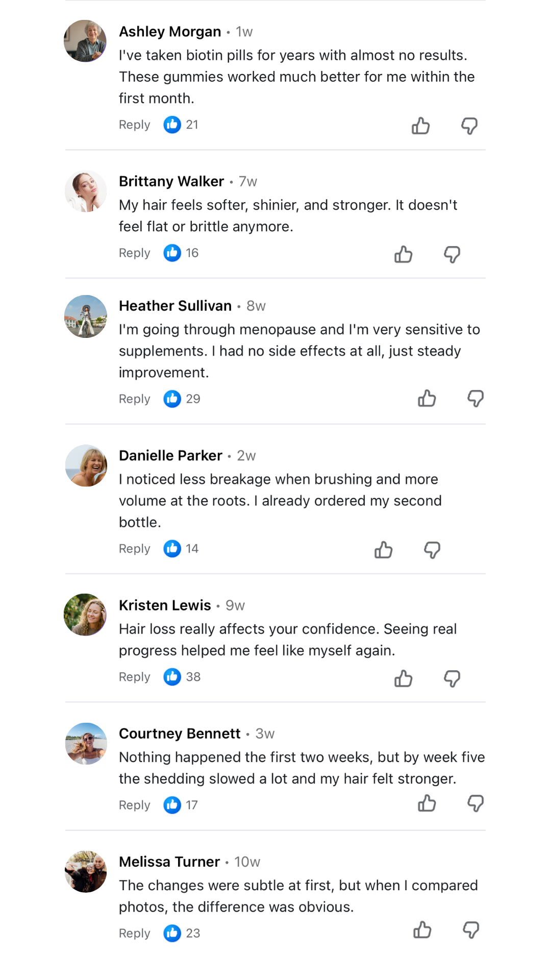This screenshot has height=980, width=551.
Task: Reply to Heather Sullivan's comment
Action: 135,399
